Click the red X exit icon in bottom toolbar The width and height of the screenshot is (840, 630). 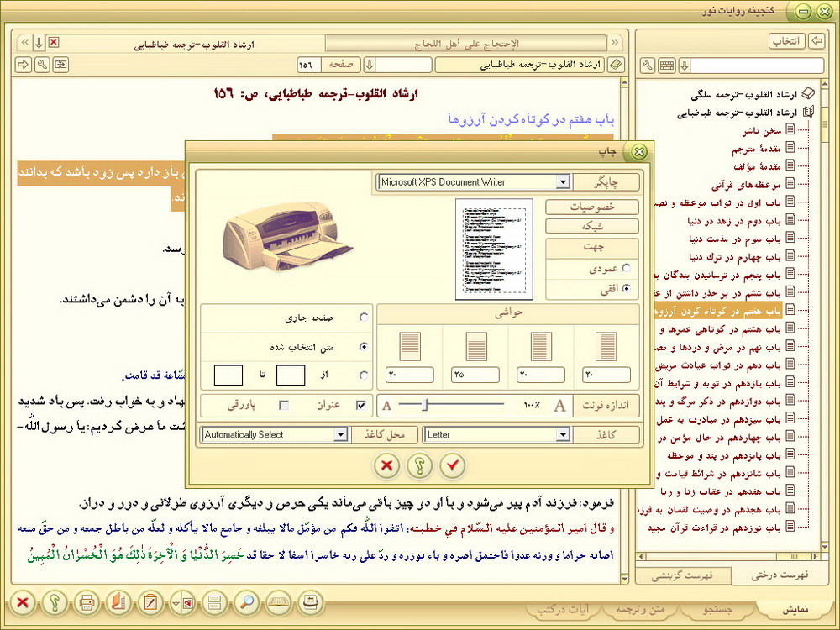click(x=22, y=603)
